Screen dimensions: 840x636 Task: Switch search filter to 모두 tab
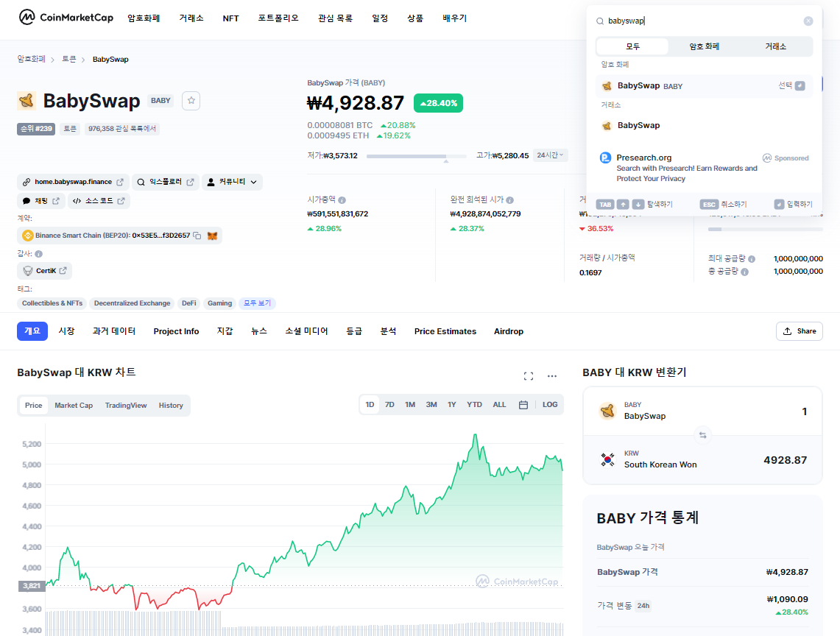[632, 46]
